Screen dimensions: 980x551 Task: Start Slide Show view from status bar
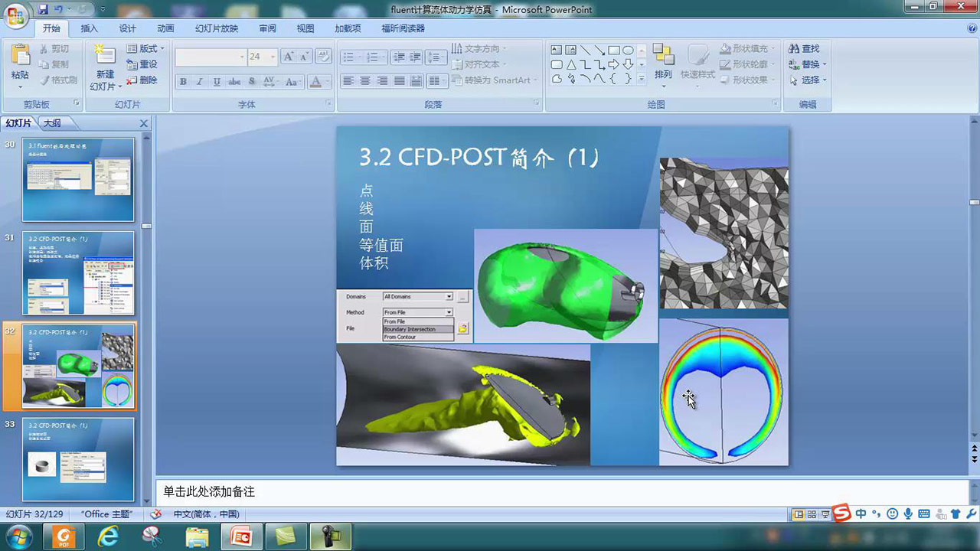(825, 514)
